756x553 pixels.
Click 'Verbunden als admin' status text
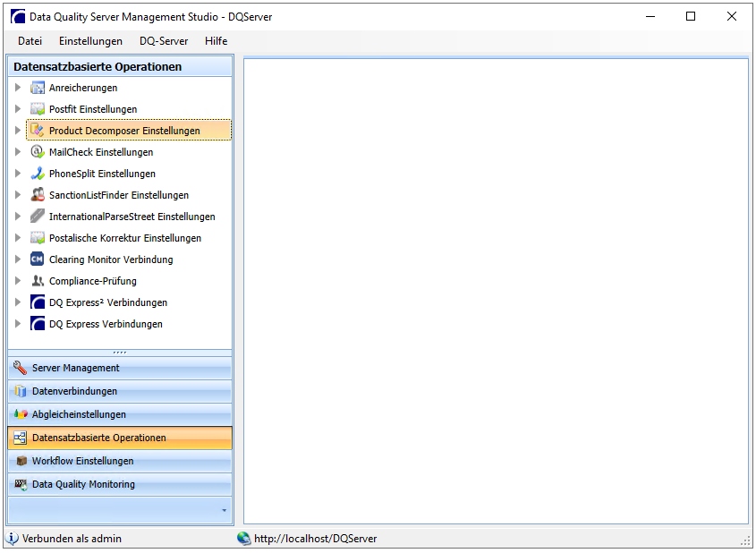tap(72, 539)
